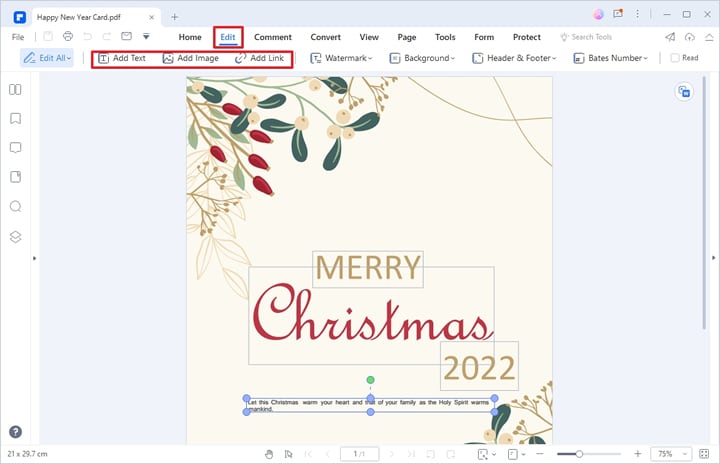Click the Add Link button
The image size is (720, 464).
click(x=259, y=58)
